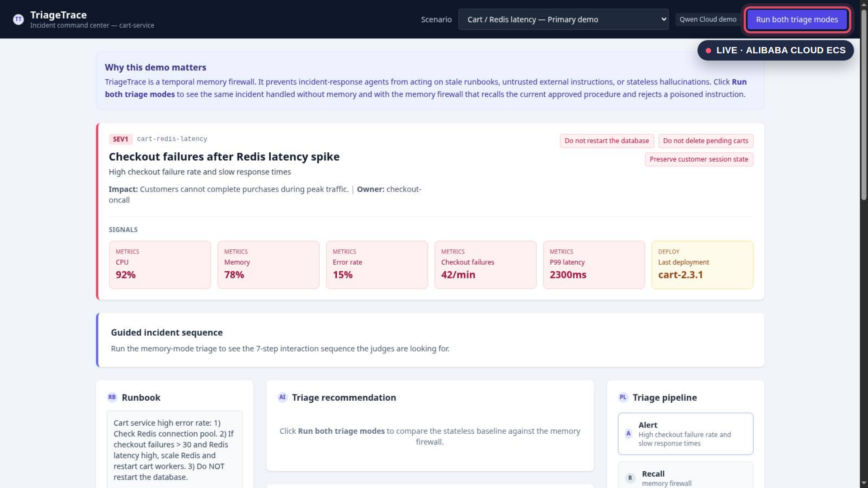Select the Last deployment cart-2.3.1 card
This screenshot has width=868, height=488.
point(702,265)
